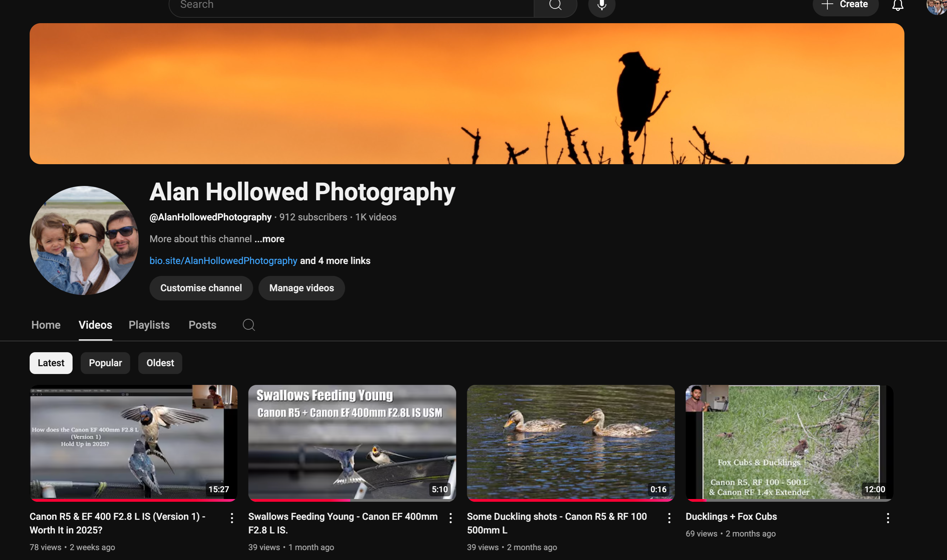Open bio.site/AlanHollowedPhotography link
This screenshot has height=560, width=947.
pyautogui.click(x=223, y=260)
